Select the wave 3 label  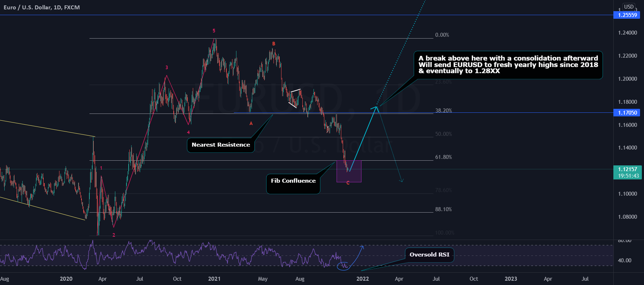[166, 68]
